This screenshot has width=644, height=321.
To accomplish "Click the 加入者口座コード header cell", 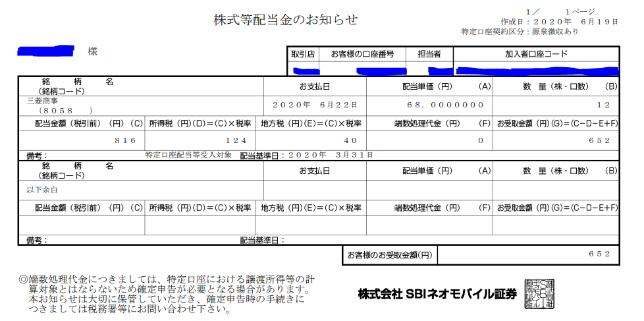I will pos(536,54).
